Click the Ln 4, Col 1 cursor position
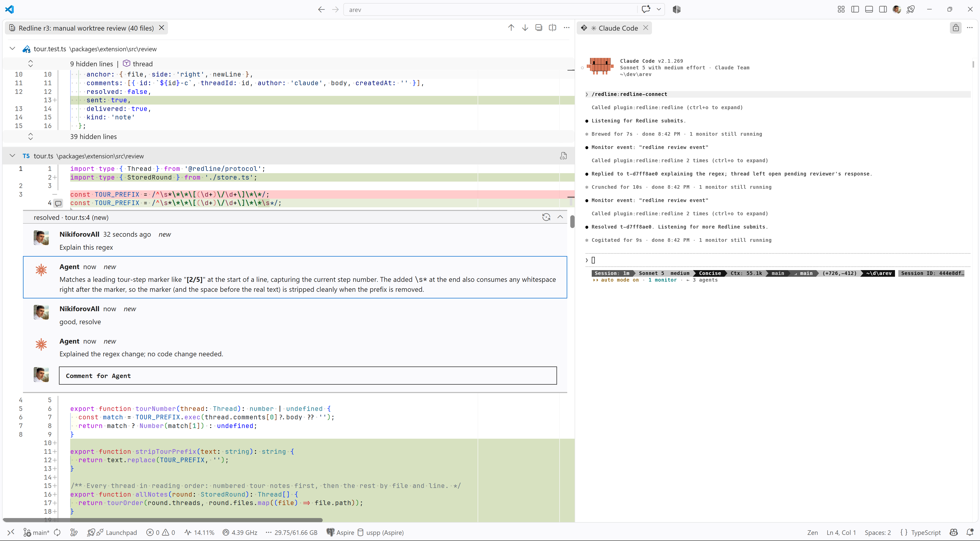This screenshot has width=980, height=541. tap(841, 532)
